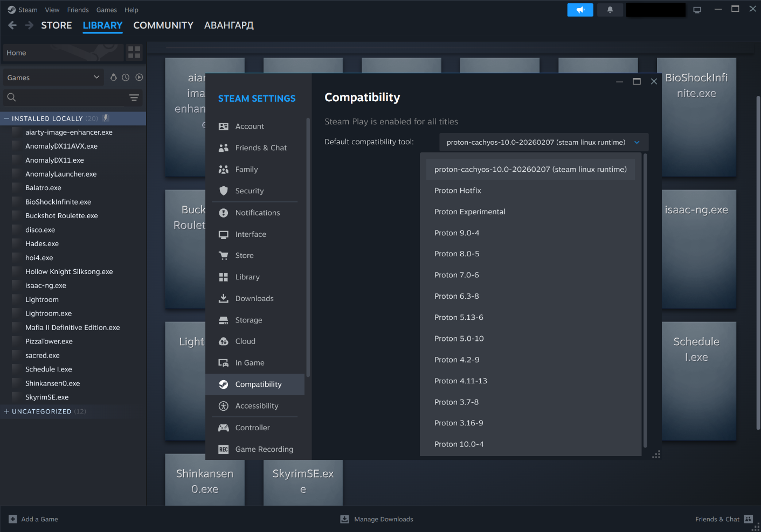Select Proton 9.0-4 option
761x532 pixels.
[x=530, y=233]
